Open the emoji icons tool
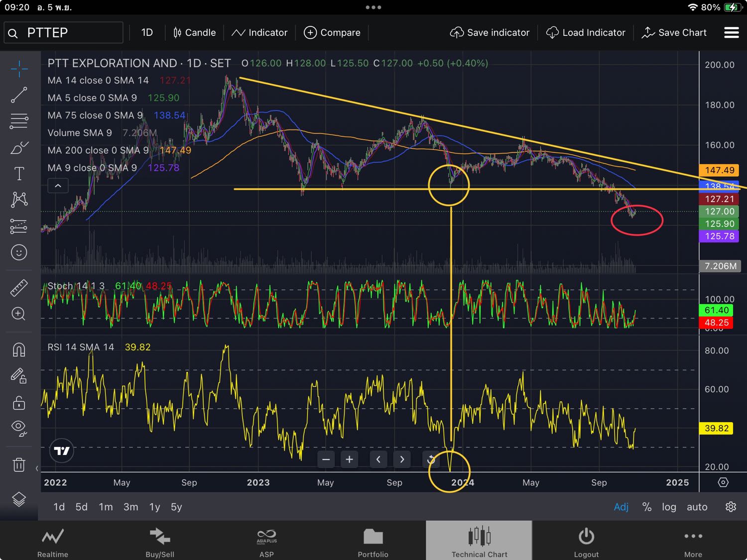The width and height of the screenshot is (747, 560). click(19, 252)
